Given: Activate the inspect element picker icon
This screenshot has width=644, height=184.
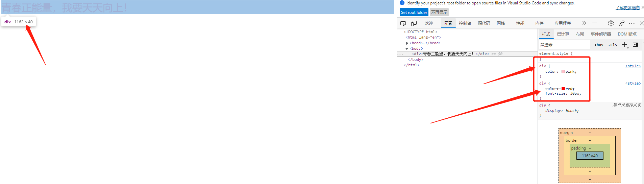Looking at the screenshot, I should pos(403,23).
